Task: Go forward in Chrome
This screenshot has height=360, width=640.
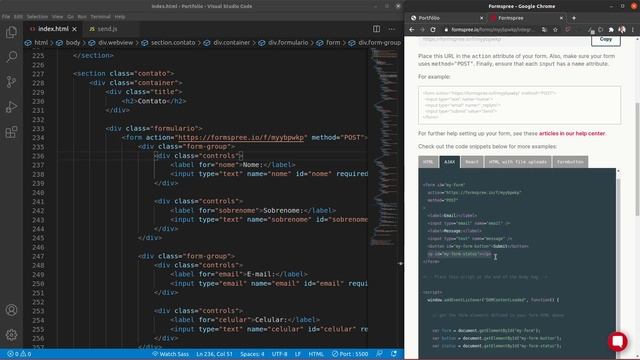Action: 422,30
